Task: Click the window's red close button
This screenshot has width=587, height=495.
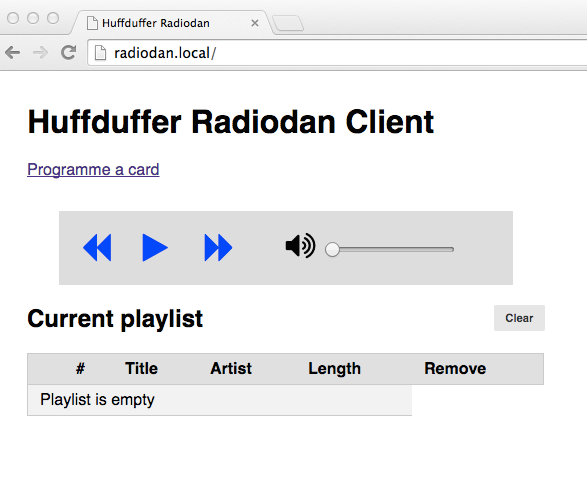Action: click(13, 18)
